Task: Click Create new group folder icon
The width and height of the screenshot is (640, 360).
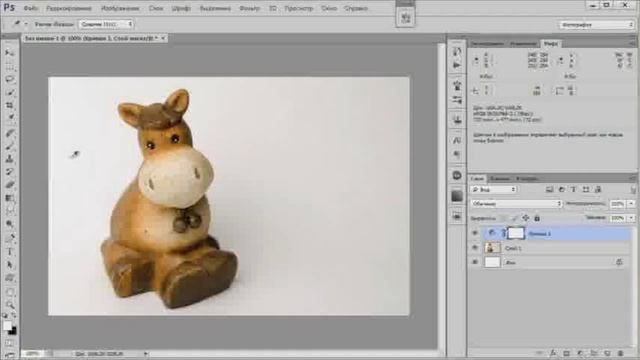Action: 594,353
